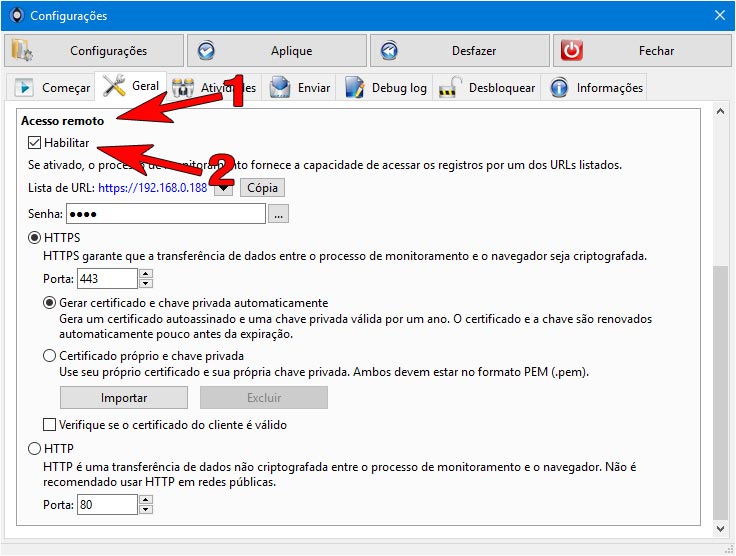Click the red power Fechar icon
This screenshot has width=736, height=556.
[572, 50]
